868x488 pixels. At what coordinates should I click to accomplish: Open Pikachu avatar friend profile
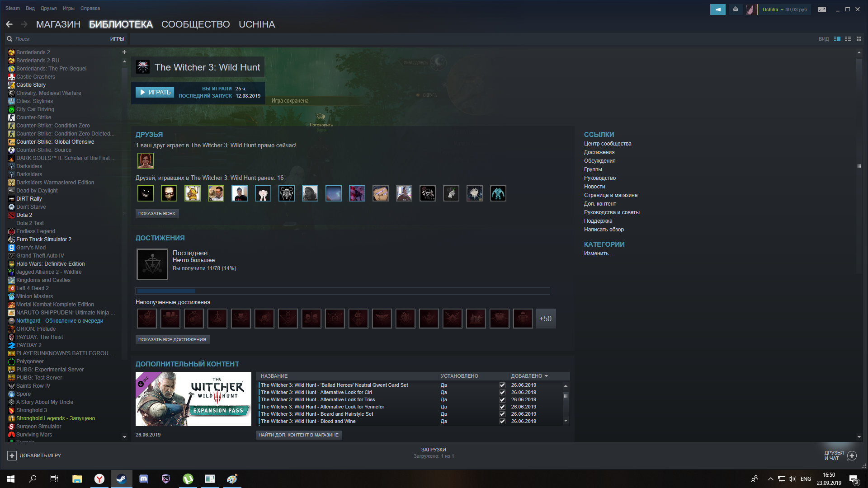[193, 193]
